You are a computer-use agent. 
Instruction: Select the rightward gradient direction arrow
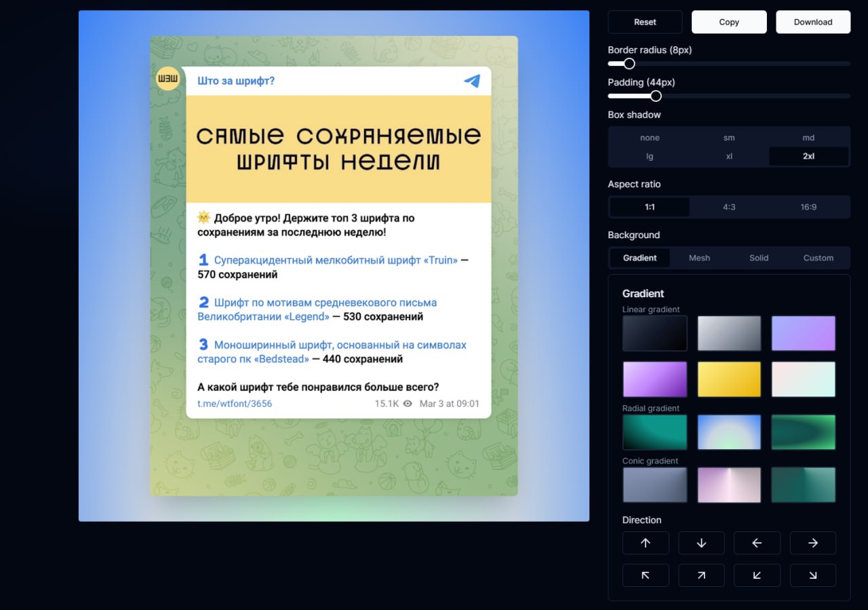(812, 543)
